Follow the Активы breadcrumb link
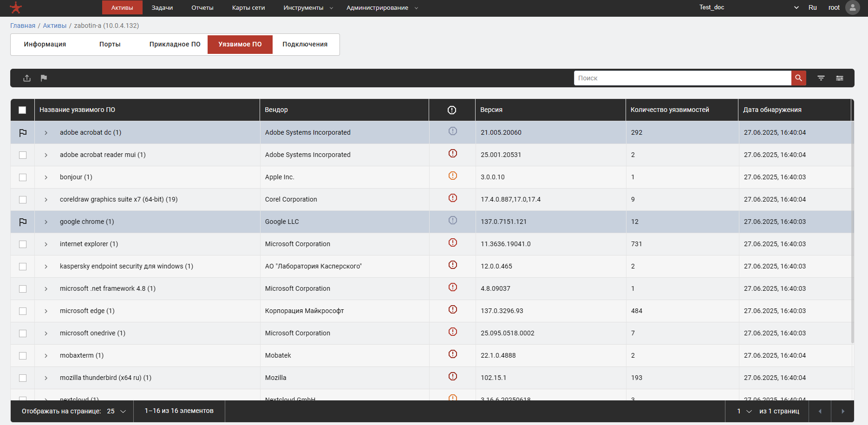 click(54, 26)
